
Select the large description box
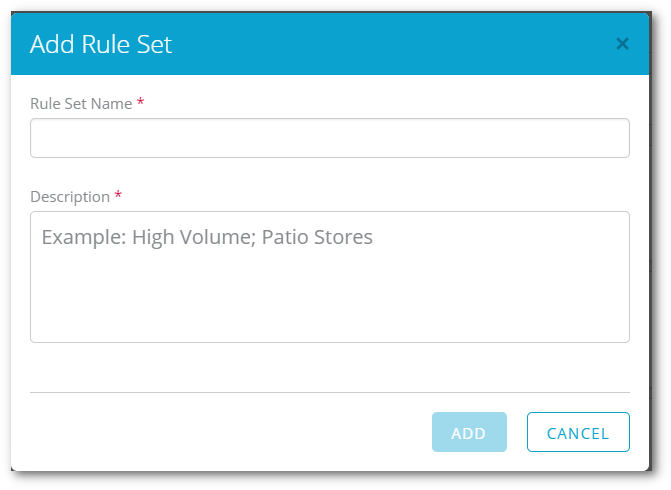tap(330, 277)
